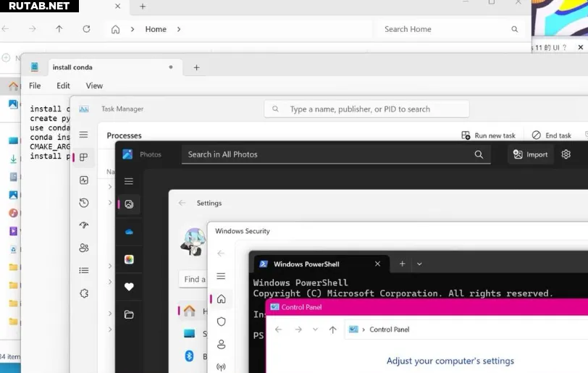This screenshot has width=588, height=373.
Task: Click the File Explorer home icon in address bar
Action: coord(116,29)
